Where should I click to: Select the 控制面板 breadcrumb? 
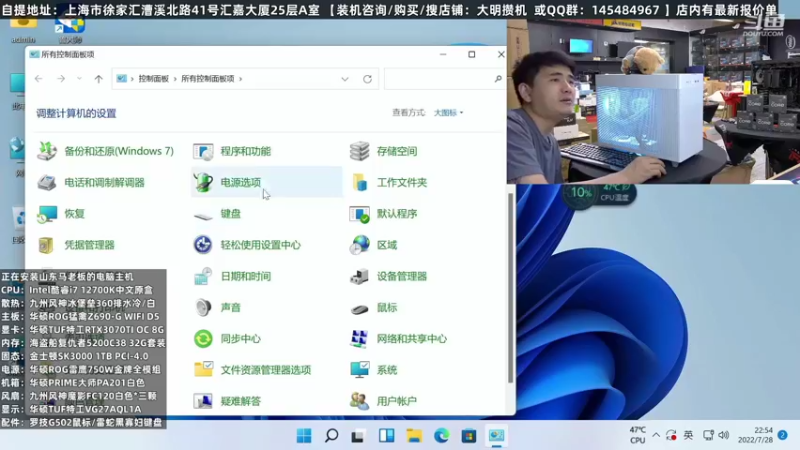point(154,79)
